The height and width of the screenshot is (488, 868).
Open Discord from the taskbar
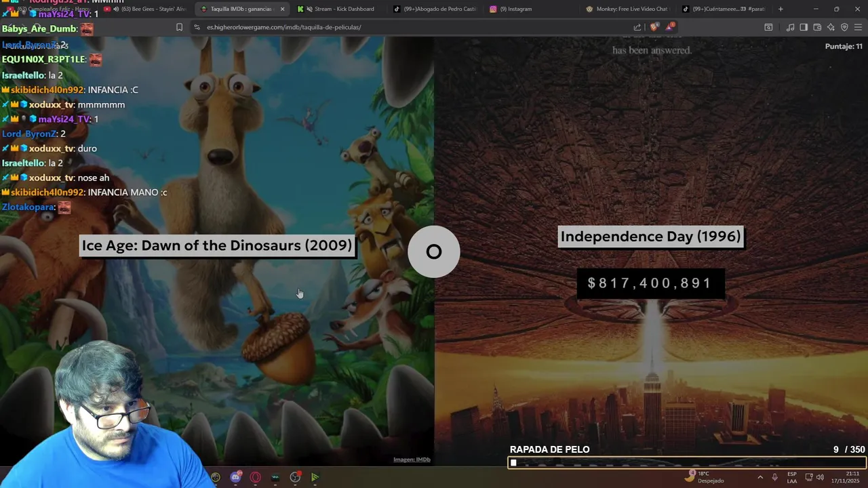(235, 477)
